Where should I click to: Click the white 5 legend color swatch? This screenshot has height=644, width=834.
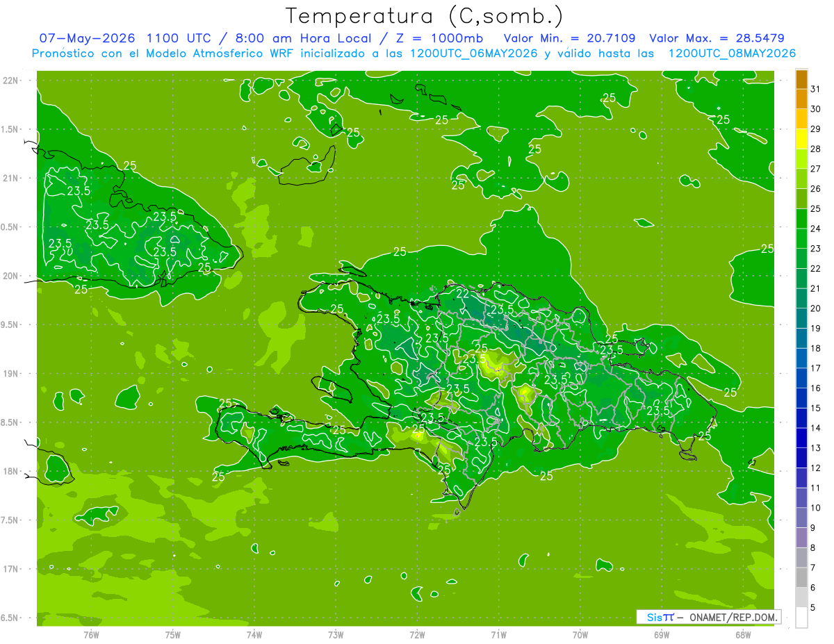pos(801,617)
